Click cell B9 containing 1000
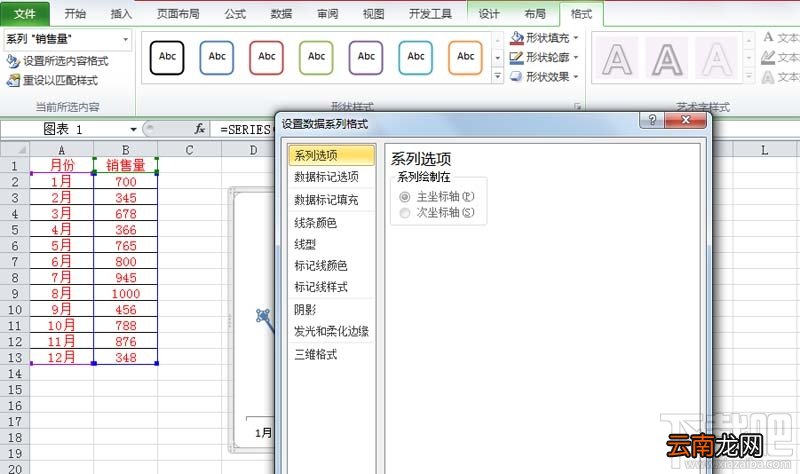 pos(126,293)
